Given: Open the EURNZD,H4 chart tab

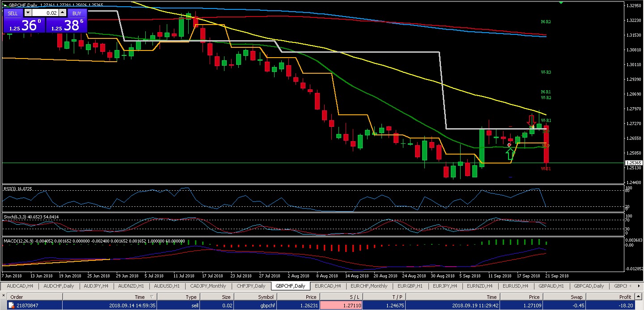Looking at the screenshot, I should [480, 286].
